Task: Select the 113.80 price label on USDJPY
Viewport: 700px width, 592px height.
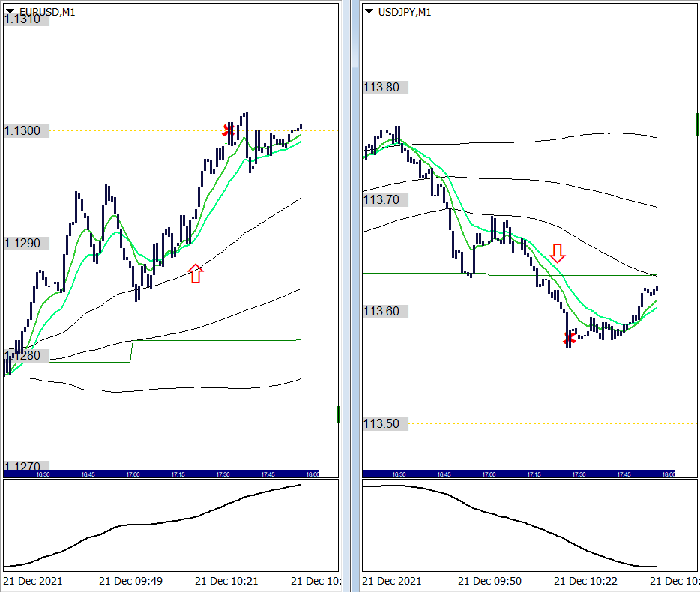Action: pyautogui.click(x=384, y=87)
